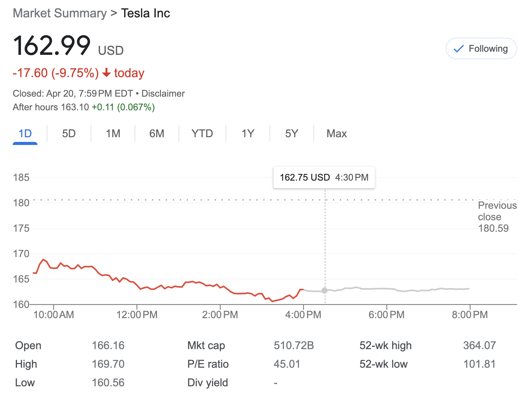
Task: Click the 10:00 AM axis label
Action: [54, 315]
